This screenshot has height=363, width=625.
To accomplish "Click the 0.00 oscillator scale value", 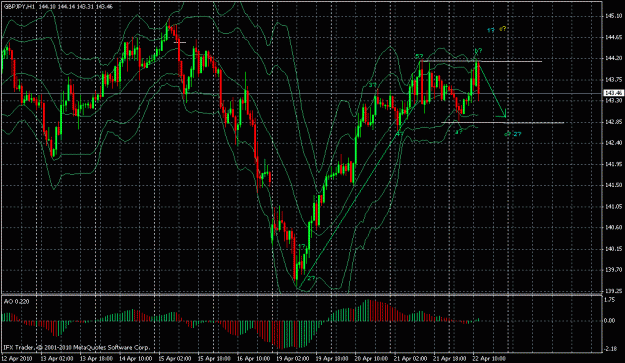I will [610, 320].
